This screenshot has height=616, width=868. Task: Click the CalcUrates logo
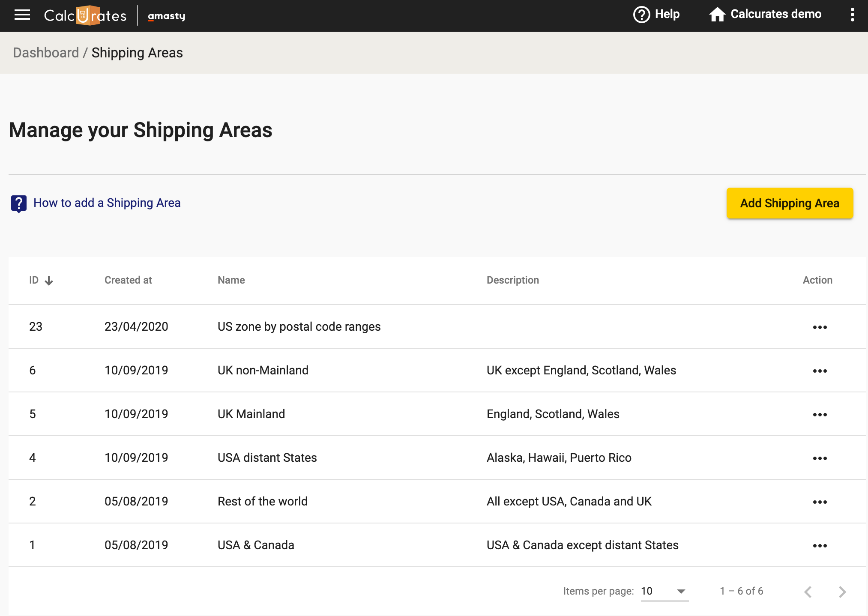[85, 15]
